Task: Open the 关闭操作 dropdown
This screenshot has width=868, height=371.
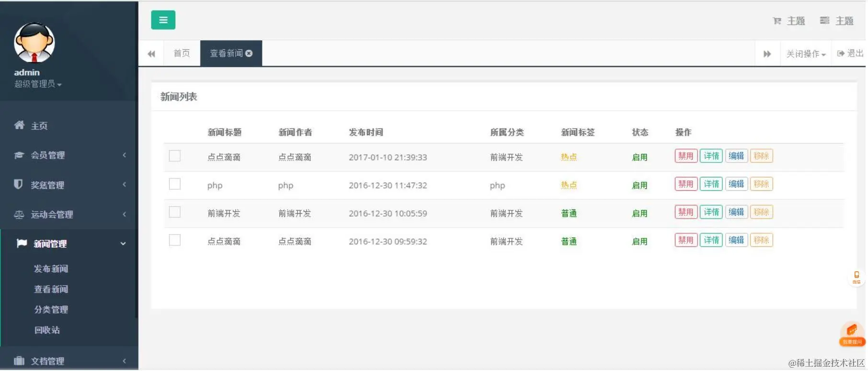Action: pyautogui.click(x=806, y=54)
